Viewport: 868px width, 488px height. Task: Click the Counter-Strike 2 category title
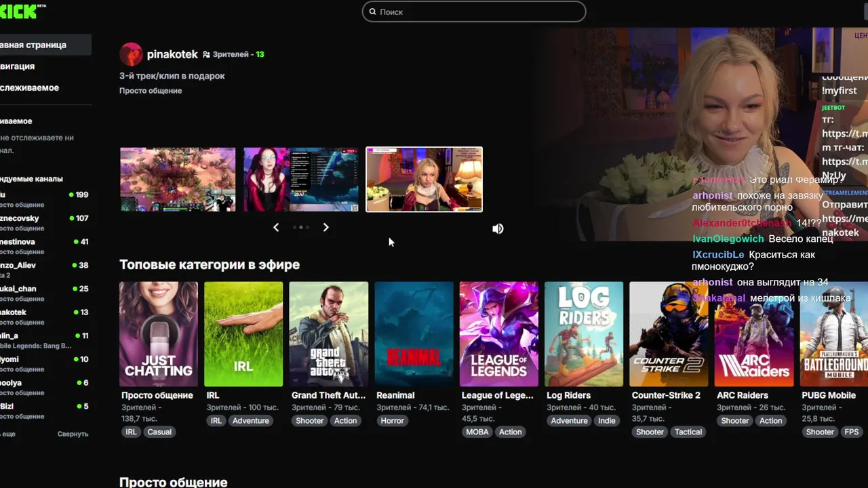click(666, 395)
